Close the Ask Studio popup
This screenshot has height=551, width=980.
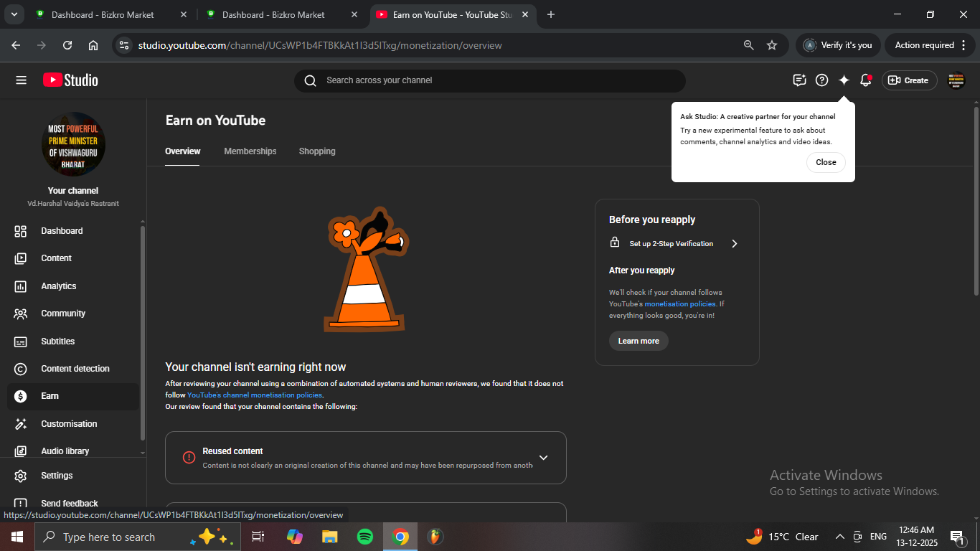coord(826,162)
